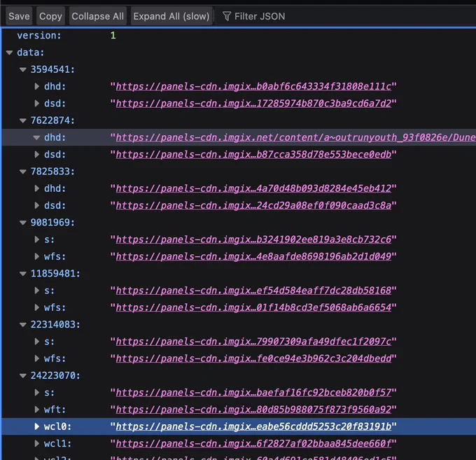This screenshot has width=476, height=460.
Task: Click Expand All (slow) button
Action: click(x=171, y=16)
